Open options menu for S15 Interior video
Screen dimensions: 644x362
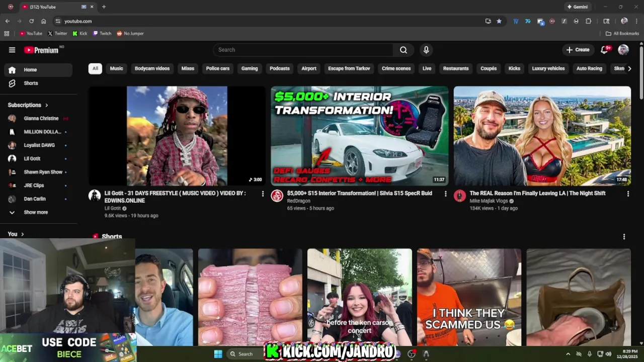tap(445, 194)
